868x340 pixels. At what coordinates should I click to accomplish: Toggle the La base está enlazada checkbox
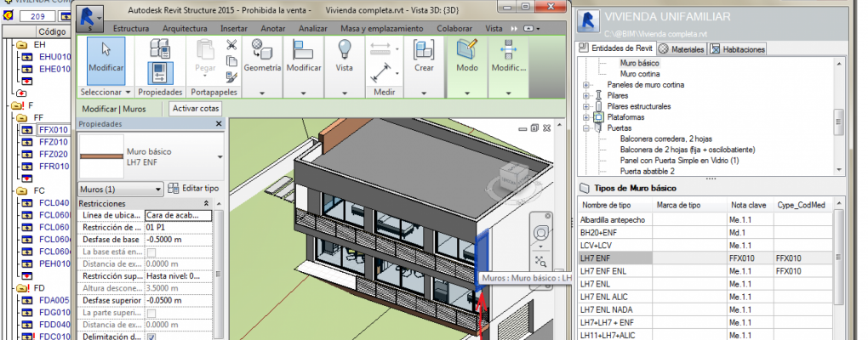[151, 252]
